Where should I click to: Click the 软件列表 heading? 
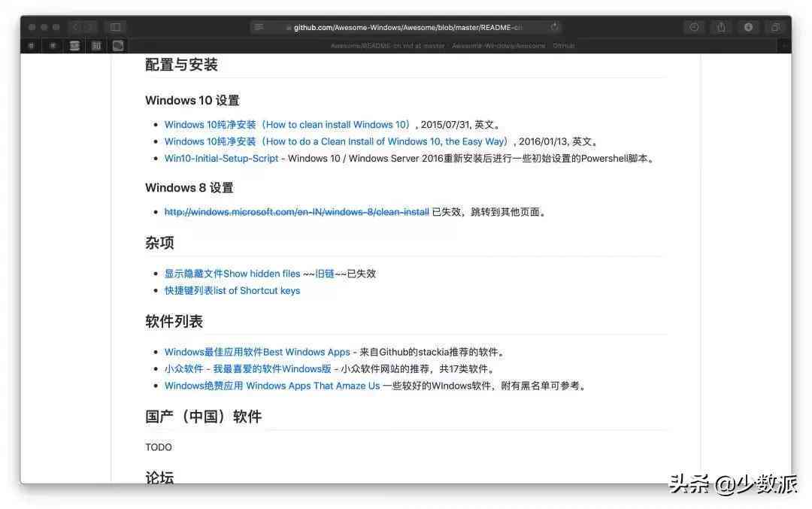pos(174,322)
